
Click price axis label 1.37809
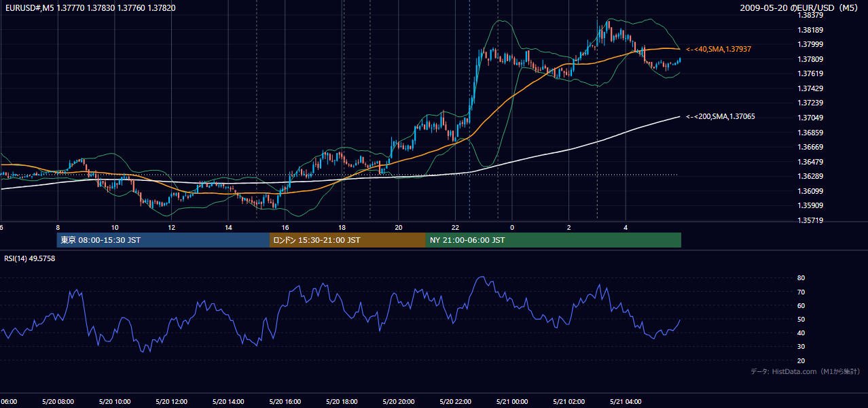810,59
